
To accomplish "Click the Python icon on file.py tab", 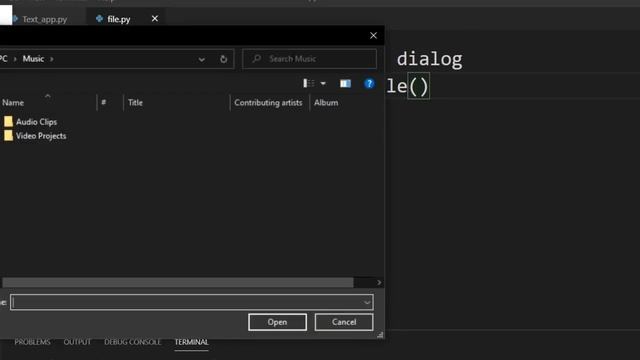I will tap(99, 19).
